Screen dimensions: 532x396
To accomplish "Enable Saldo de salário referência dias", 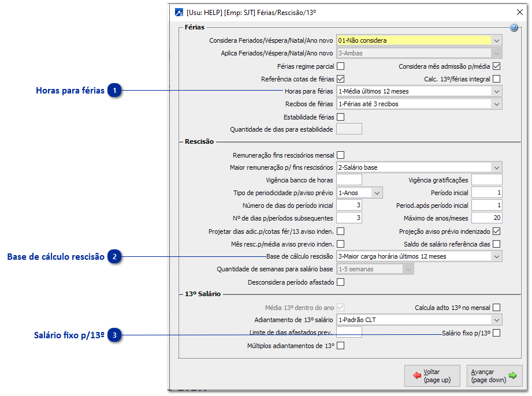I will pos(496,244).
